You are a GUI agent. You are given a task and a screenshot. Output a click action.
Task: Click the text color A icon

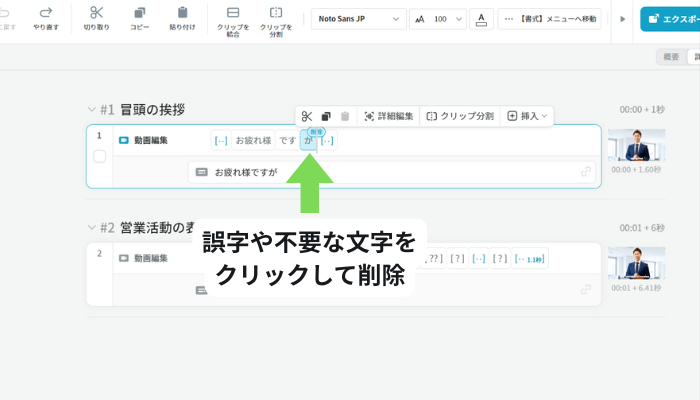click(481, 19)
